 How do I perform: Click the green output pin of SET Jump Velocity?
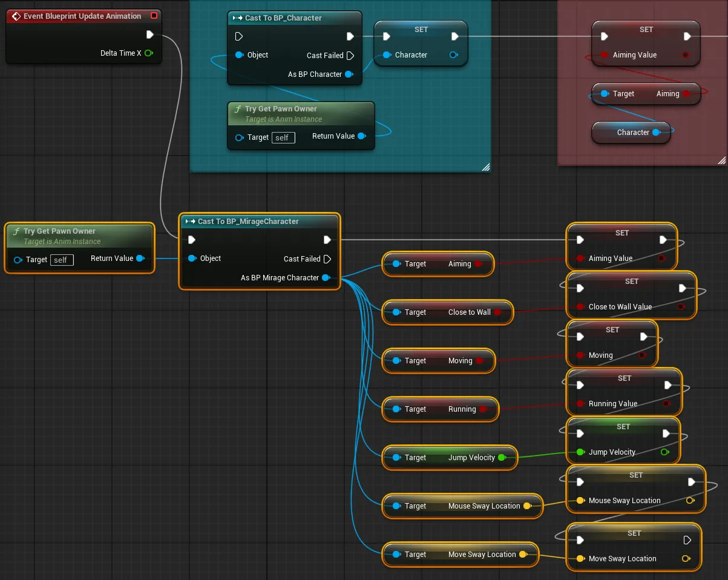click(x=665, y=452)
